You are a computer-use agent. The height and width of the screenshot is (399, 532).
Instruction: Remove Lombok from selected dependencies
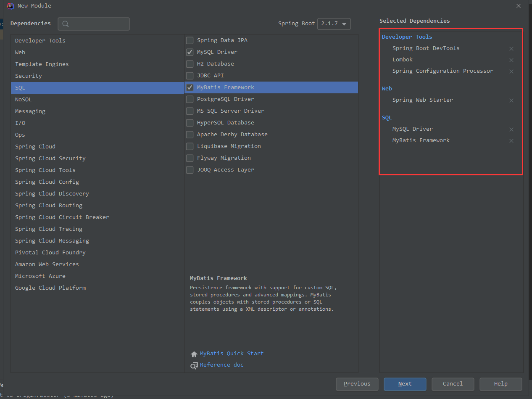point(511,60)
